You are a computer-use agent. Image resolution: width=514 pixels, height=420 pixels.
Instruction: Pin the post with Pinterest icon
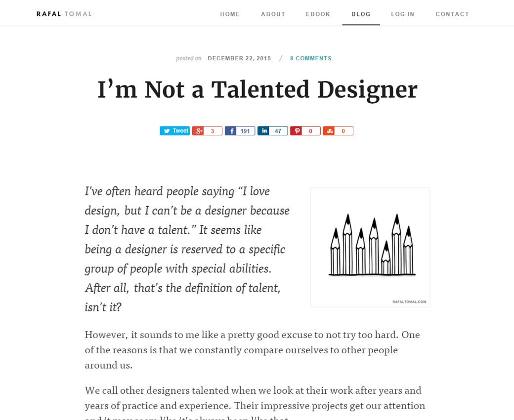click(297, 131)
